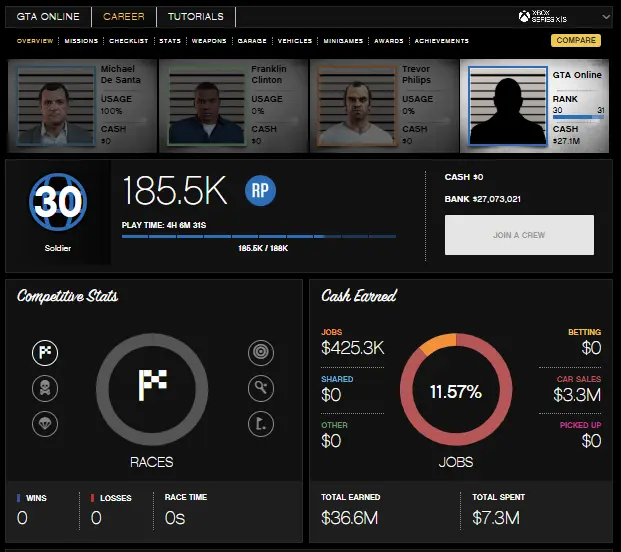Viewport: 621px width, 552px height.
Task: Go to Minigames sub-menu
Action: (343, 41)
